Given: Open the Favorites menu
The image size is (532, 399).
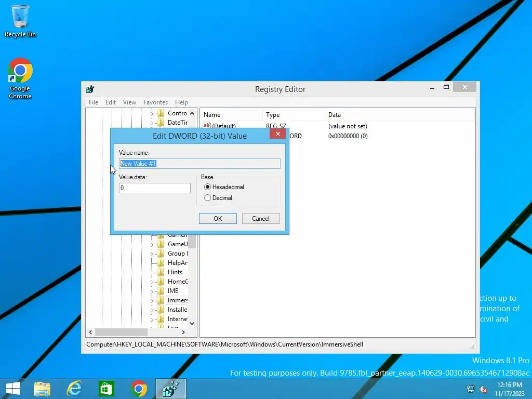Looking at the screenshot, I should click(x=155, y=102).
